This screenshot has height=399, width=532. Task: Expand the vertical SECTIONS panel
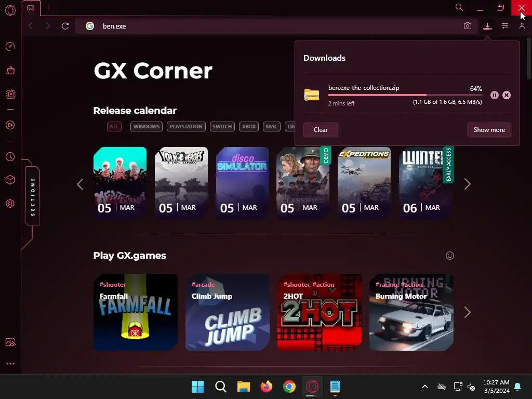pos(33,196)
